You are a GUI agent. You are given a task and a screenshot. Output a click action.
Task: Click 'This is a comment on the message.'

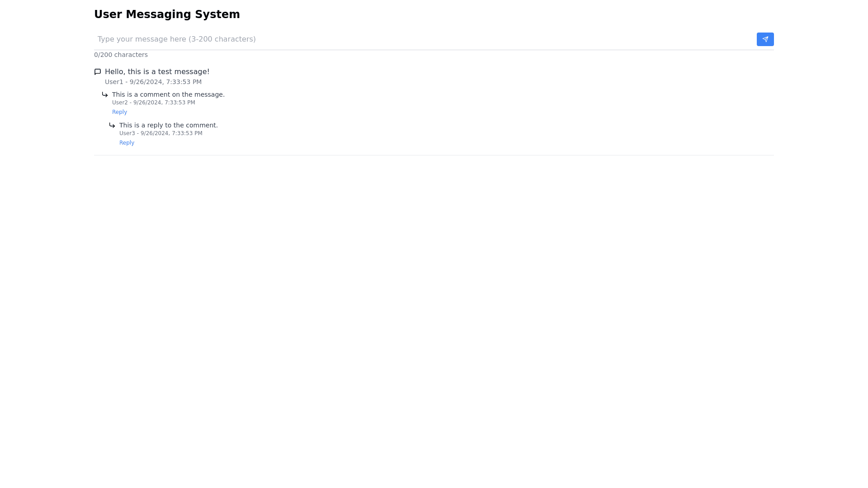168,94
